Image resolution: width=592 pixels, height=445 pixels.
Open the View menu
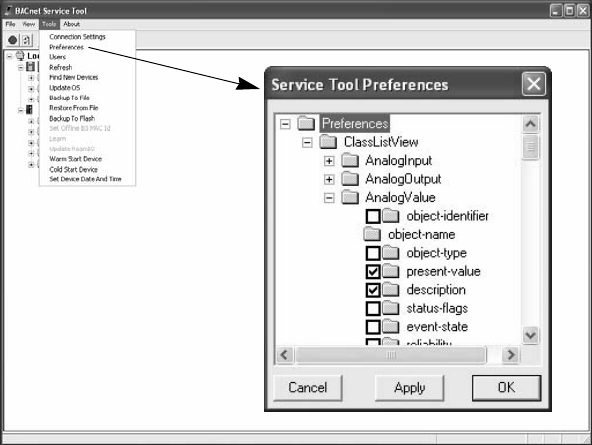28,24
